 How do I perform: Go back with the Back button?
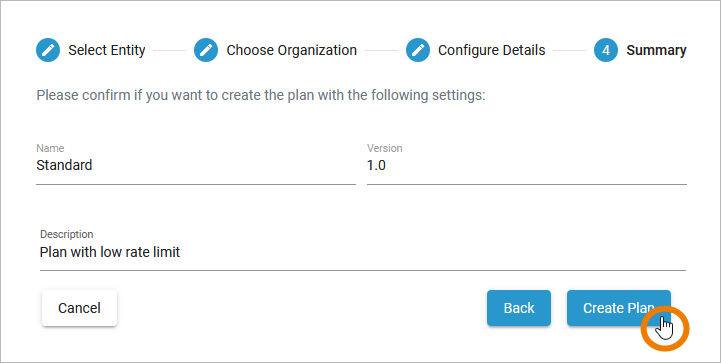519,308
